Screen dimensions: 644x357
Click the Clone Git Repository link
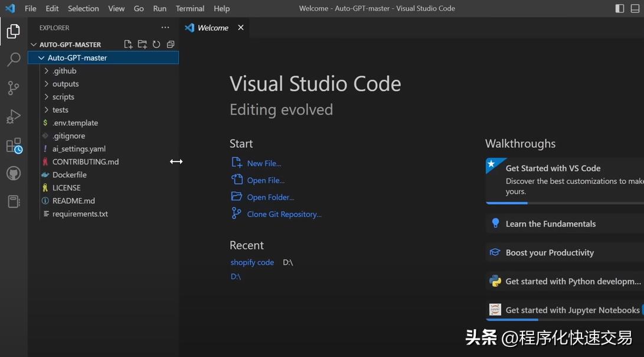(x=284, y=214)
